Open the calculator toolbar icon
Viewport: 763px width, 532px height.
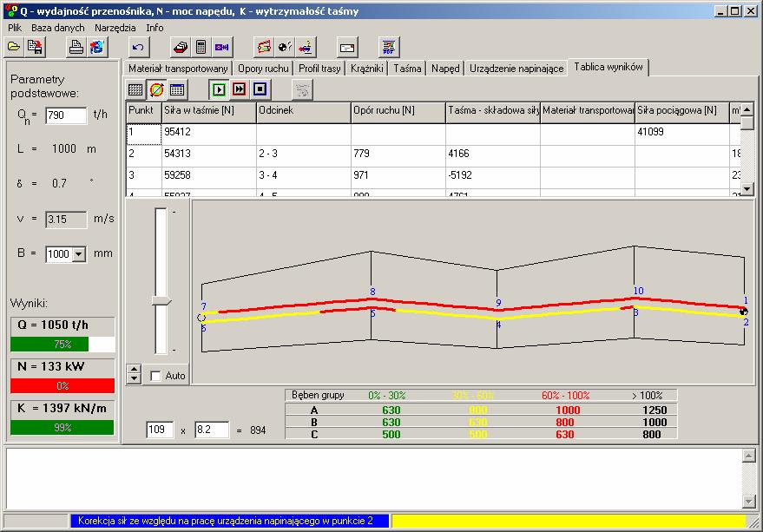pyautogui.click(x=201, y=47)
